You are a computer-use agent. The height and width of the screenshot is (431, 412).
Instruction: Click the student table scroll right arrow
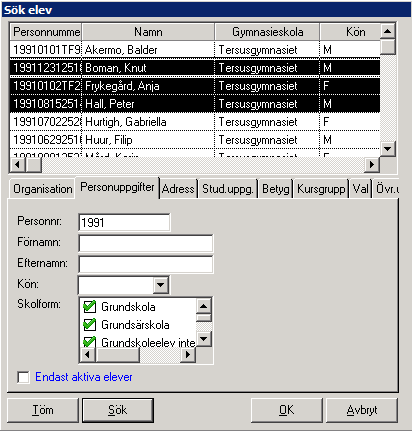tap(371, 164)
